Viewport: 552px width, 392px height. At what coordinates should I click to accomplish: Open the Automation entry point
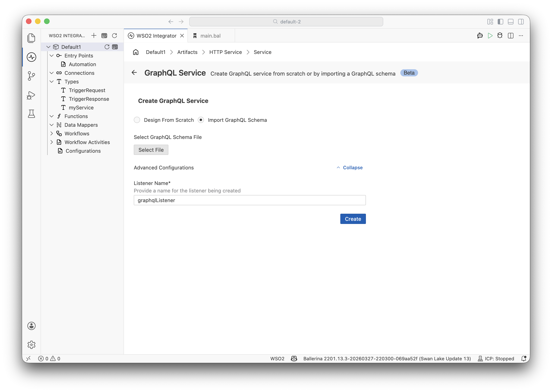pos(82,64)
